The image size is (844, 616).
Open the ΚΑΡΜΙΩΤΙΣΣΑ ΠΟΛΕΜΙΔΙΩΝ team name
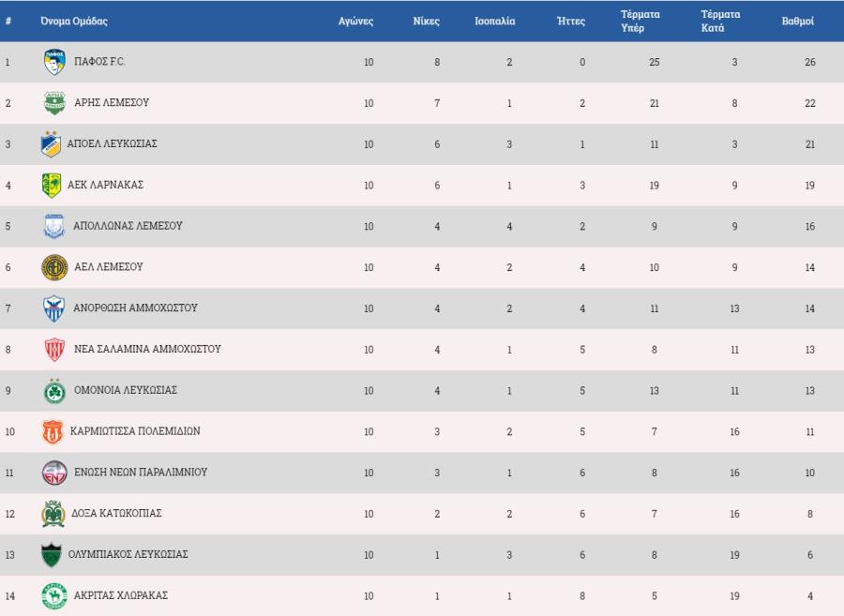click(135, 431)
